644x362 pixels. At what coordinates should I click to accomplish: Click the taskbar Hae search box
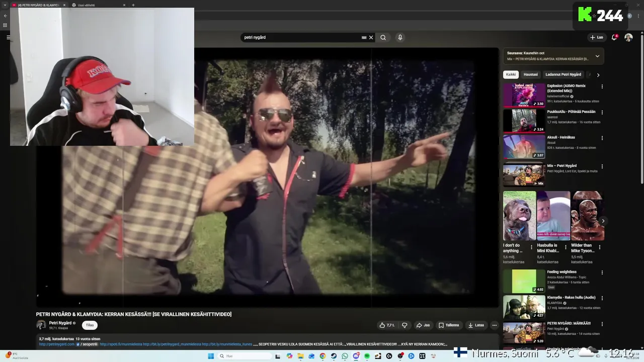click(245, 356)
